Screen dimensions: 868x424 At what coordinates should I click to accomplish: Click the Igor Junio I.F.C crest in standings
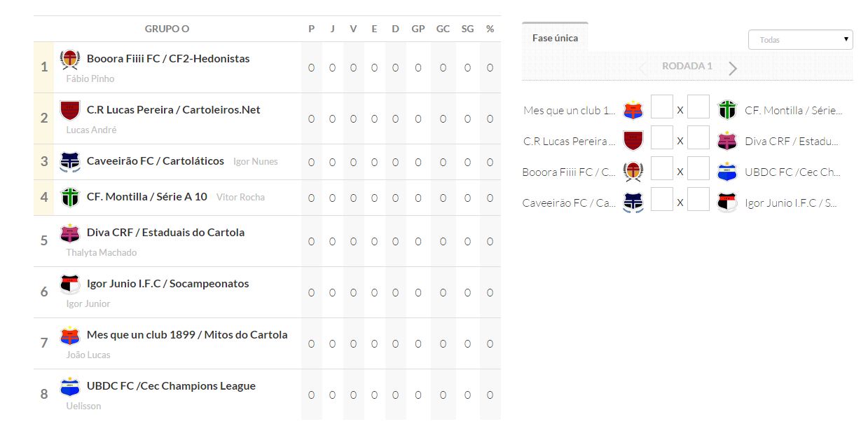pyautogui.click(x=70, y=284)
